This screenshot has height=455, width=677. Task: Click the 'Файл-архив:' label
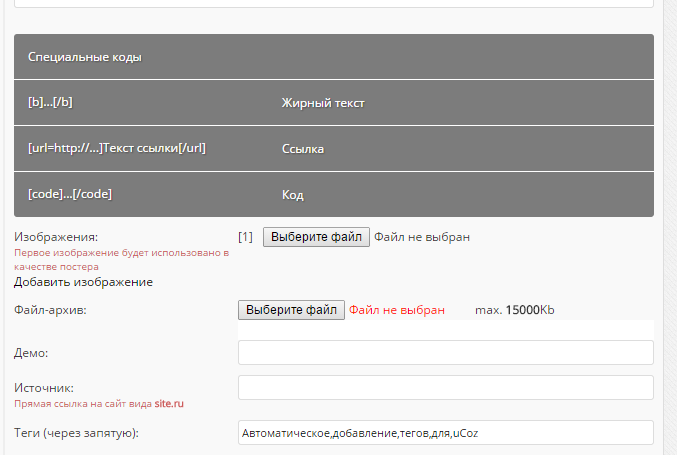point(50,310)
